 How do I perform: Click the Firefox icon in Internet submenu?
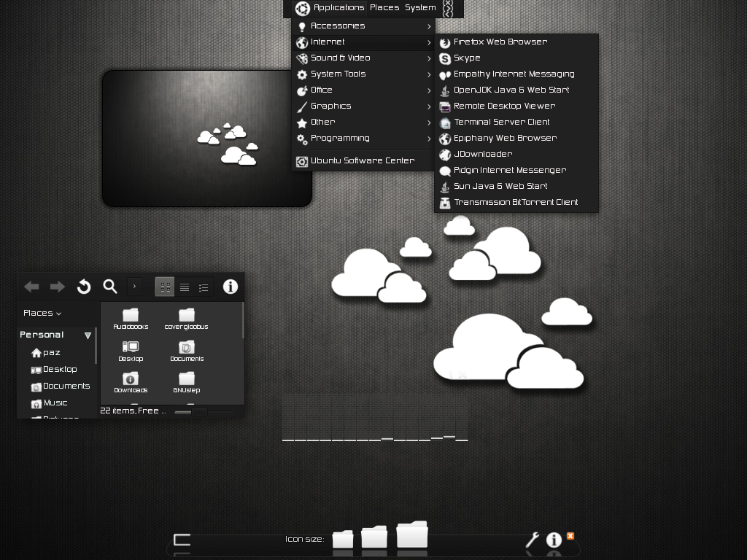coord(445,43)
